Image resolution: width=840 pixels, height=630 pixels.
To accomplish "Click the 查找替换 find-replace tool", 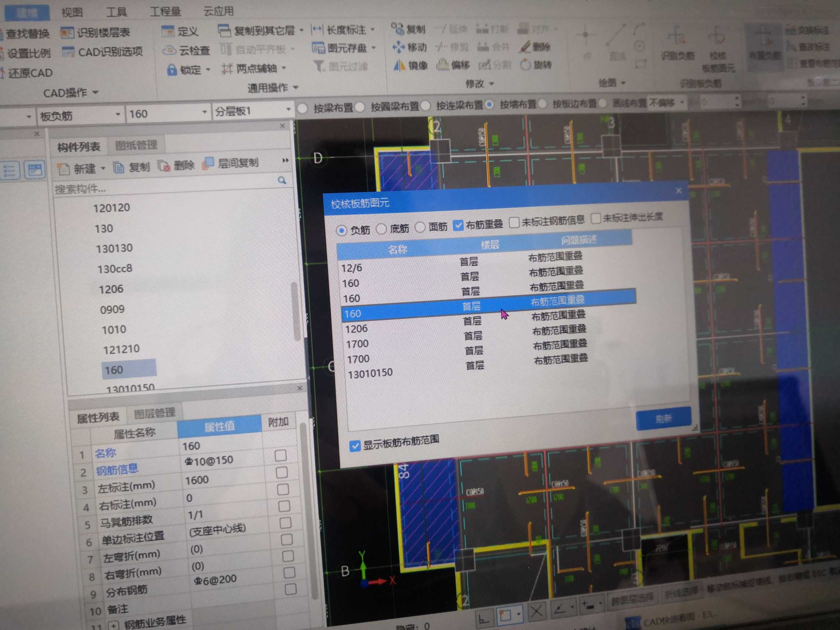I will pos(25,34).
